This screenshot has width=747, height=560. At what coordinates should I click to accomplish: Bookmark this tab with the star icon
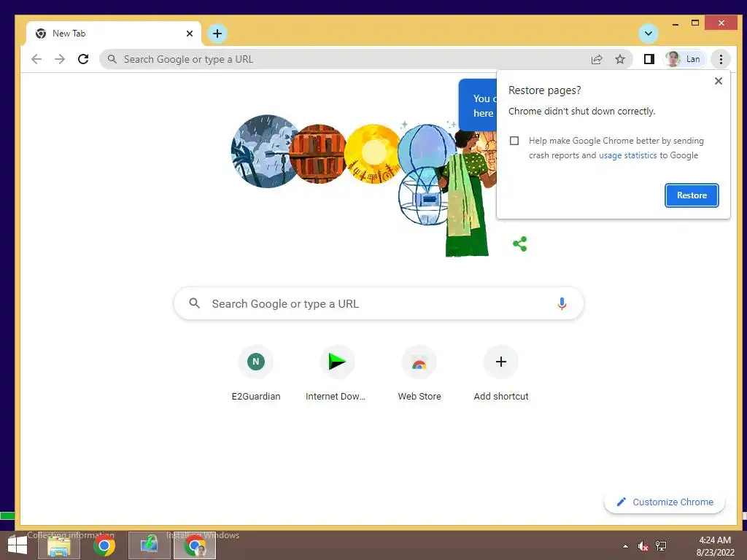tap(620, 59)
